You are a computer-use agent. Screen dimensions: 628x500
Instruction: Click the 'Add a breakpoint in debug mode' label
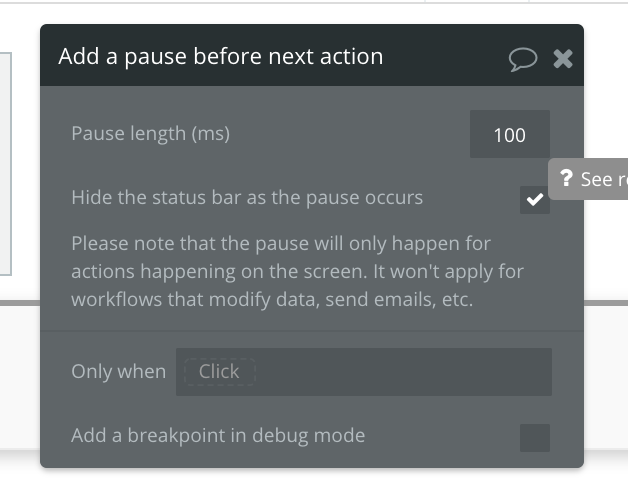(218, 435)
